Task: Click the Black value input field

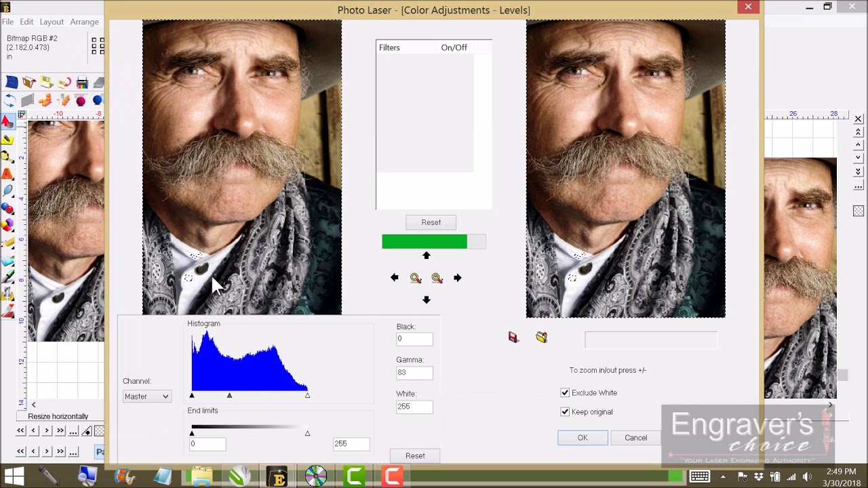Action: (414, 339)
